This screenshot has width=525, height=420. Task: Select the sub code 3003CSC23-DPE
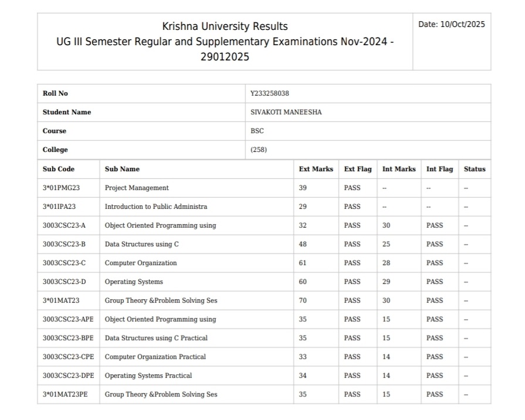click(x=68, y=375)
